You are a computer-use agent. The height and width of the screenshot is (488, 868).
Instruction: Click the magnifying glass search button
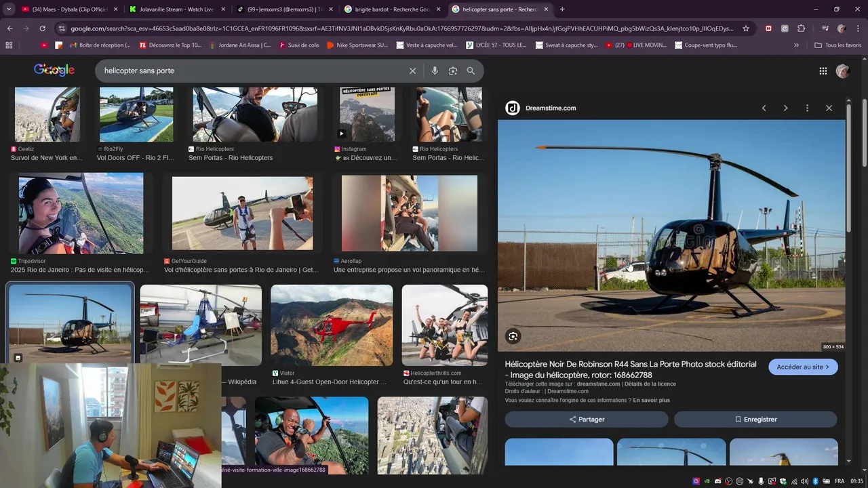tap(471, 70)
